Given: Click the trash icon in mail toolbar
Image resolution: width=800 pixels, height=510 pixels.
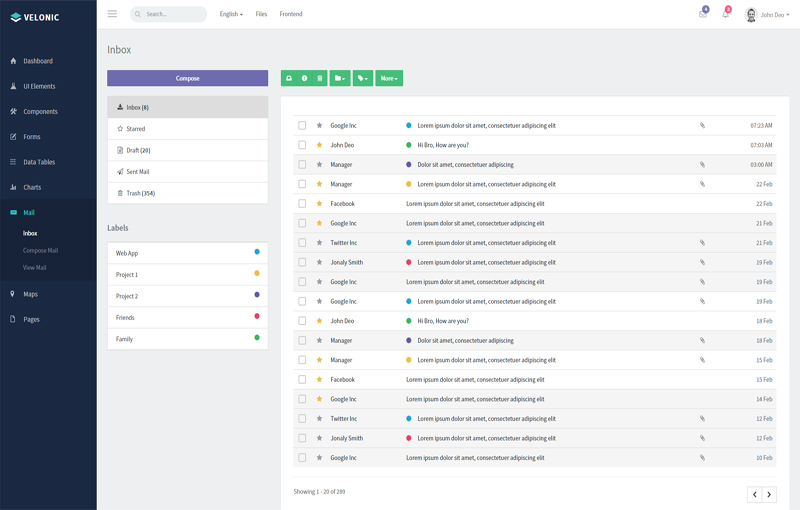Looking at the screenshot, I should 319,78.
